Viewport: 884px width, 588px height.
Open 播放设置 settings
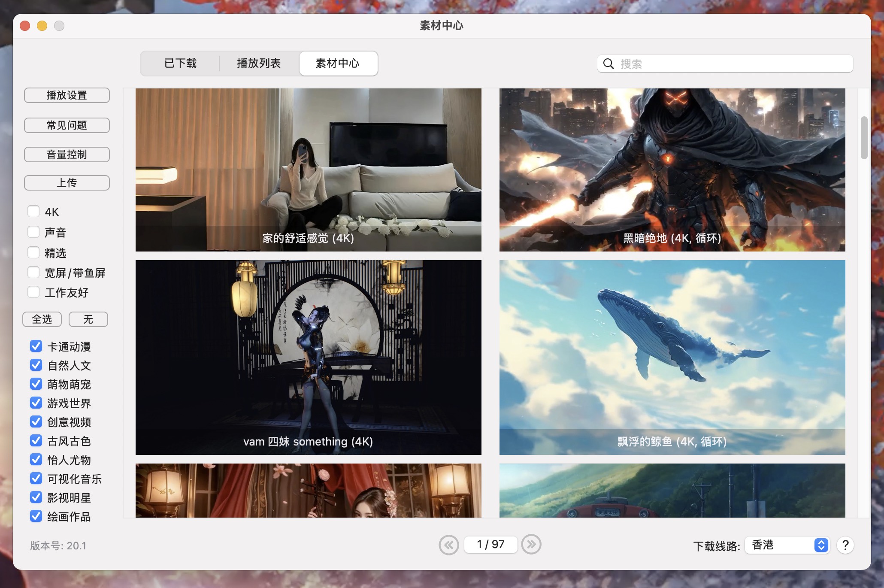click(67, 95)
